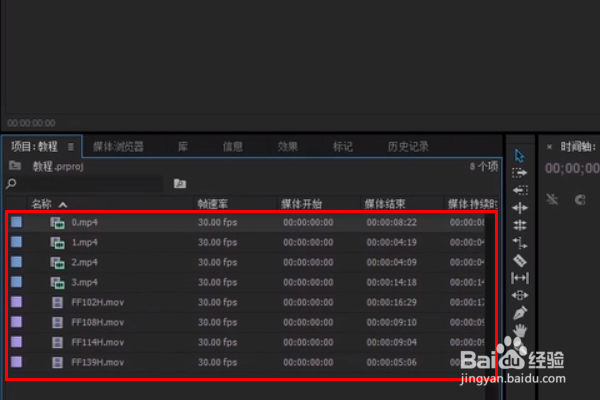The width and height of the screenshot is (600, 400).
Task: Toggle sort arrow on 名称 column
Action: [63, 205]
